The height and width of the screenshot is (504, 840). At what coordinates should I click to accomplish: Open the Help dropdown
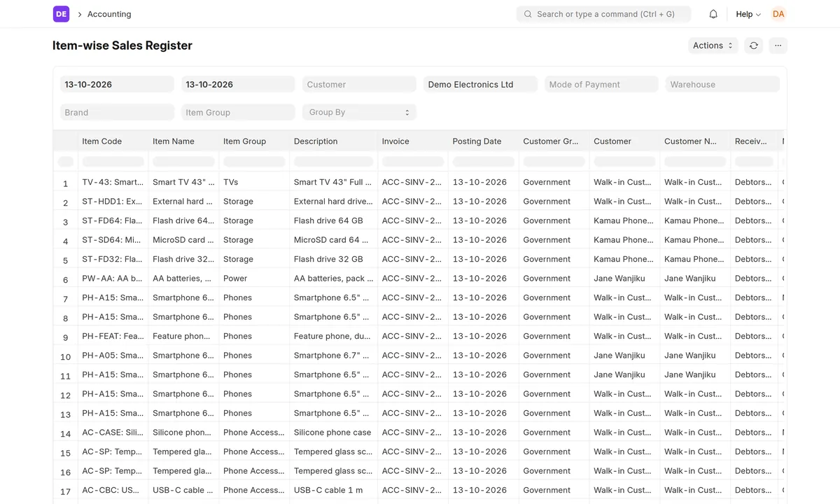click(748, 14)
